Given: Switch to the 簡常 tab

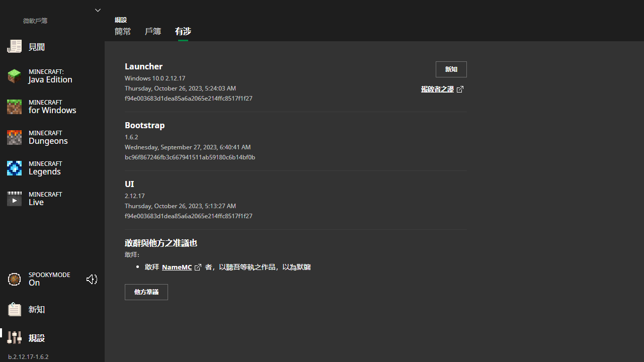Looking at the screenshot, I should [x=123, y=31].
